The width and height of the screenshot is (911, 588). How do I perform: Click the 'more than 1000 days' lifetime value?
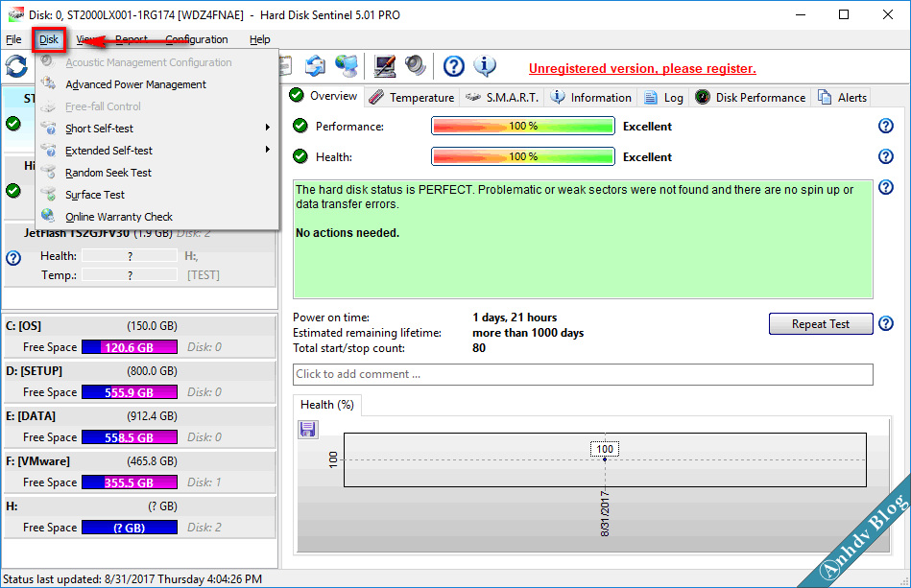pyautogui.click(x=528, y=333)
